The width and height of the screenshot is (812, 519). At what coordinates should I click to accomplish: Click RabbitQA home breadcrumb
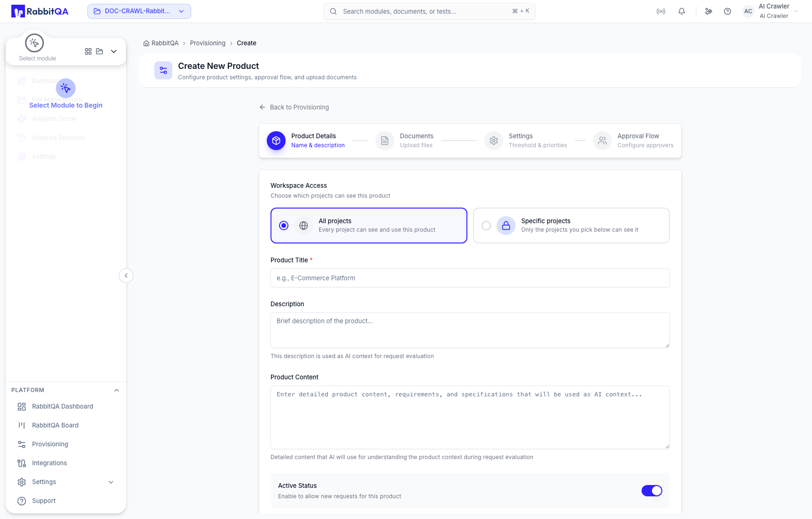click(x=161, y=43)
